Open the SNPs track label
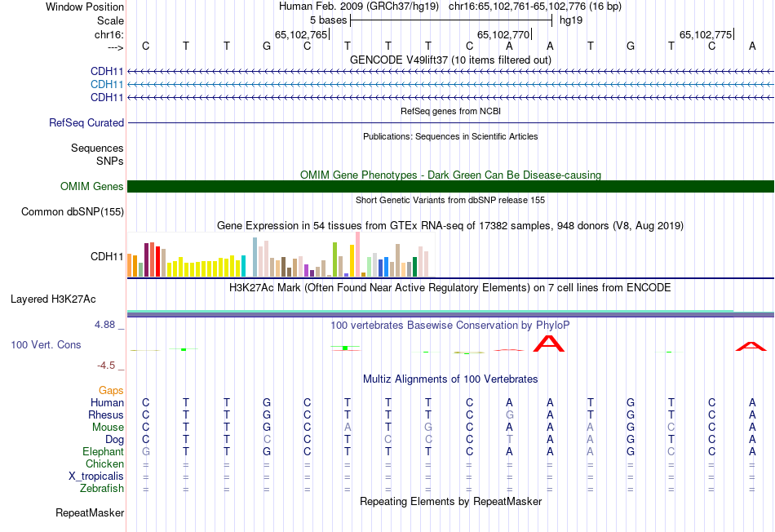This screenshot has height=532, width=775. [110, 162]
